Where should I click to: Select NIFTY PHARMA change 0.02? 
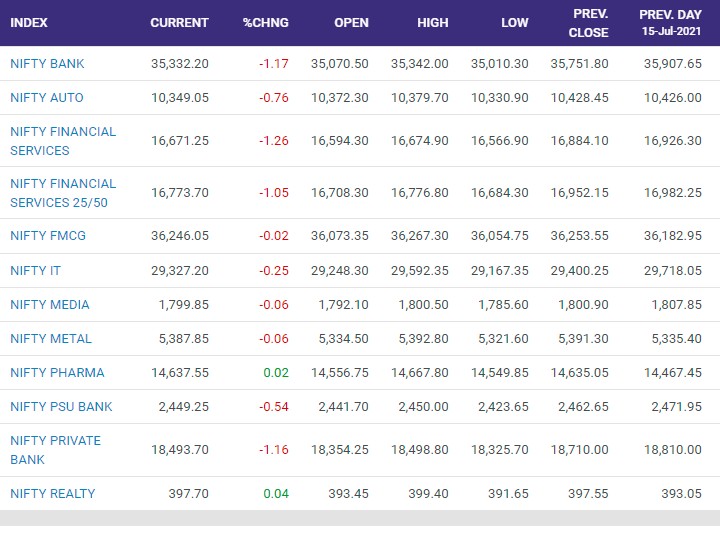[x=276, y=372]
